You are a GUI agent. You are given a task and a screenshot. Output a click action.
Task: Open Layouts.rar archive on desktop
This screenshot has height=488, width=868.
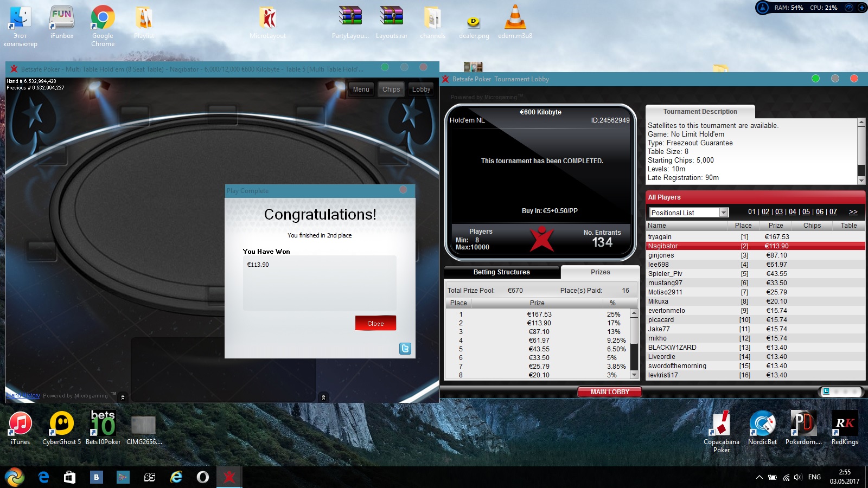click(x=392, y=23)
